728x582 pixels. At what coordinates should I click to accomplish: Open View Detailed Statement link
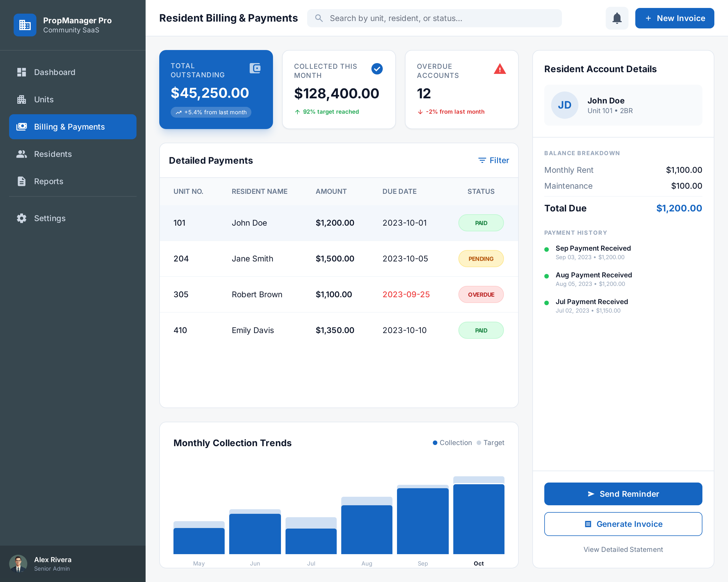623,549
